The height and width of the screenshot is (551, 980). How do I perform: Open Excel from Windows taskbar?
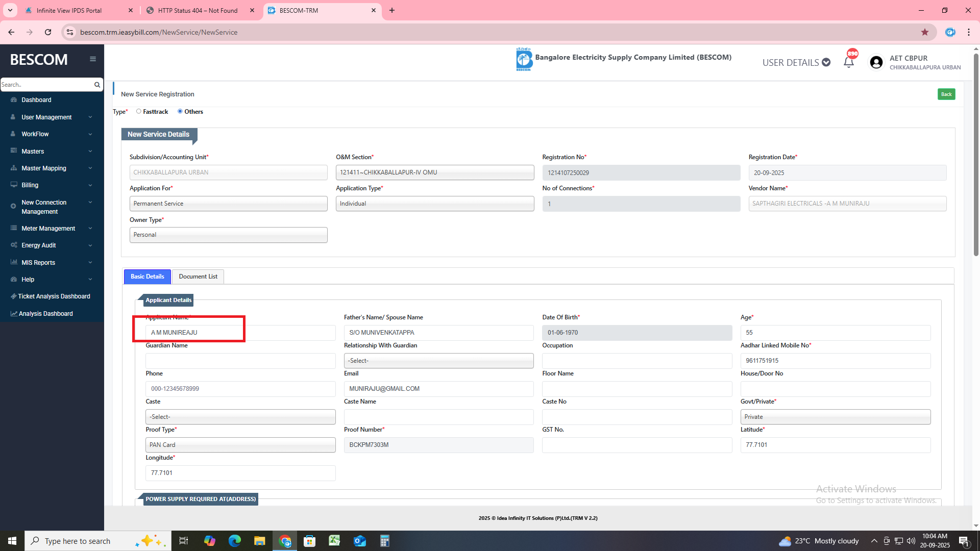(334, 541)
